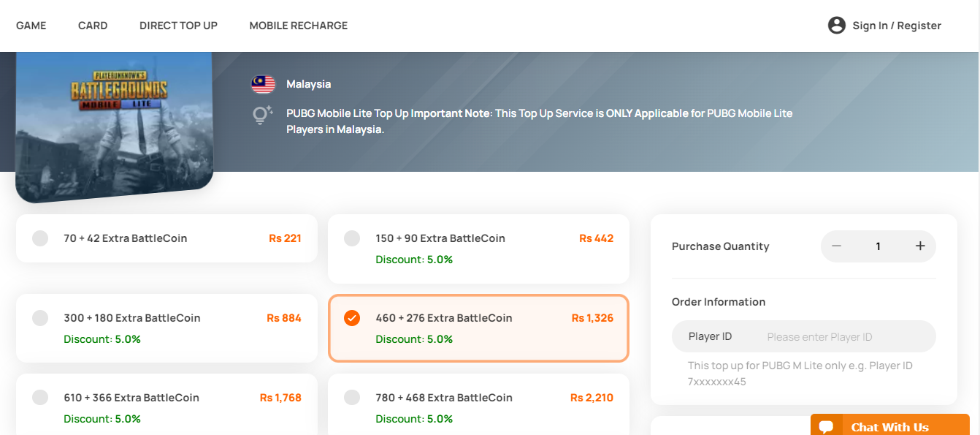
Task: Go to DIRECT TOP UP
Action: (179, 26)
